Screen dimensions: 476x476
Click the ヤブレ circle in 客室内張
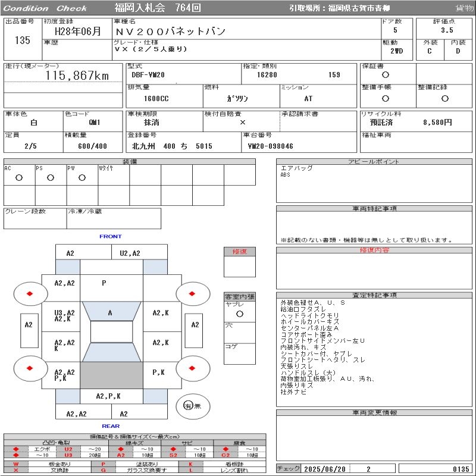click(240, 314)
